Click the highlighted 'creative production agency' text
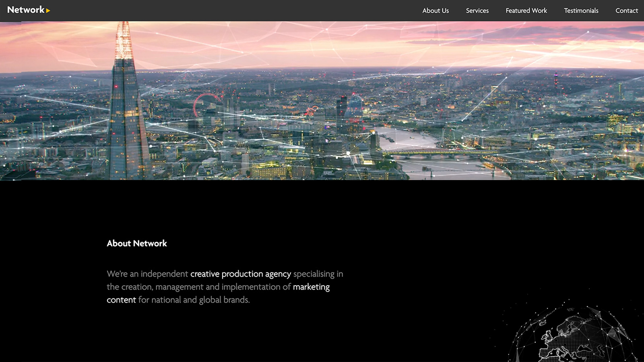This screenshot has width=644, height=362. (x=240, y=274)
